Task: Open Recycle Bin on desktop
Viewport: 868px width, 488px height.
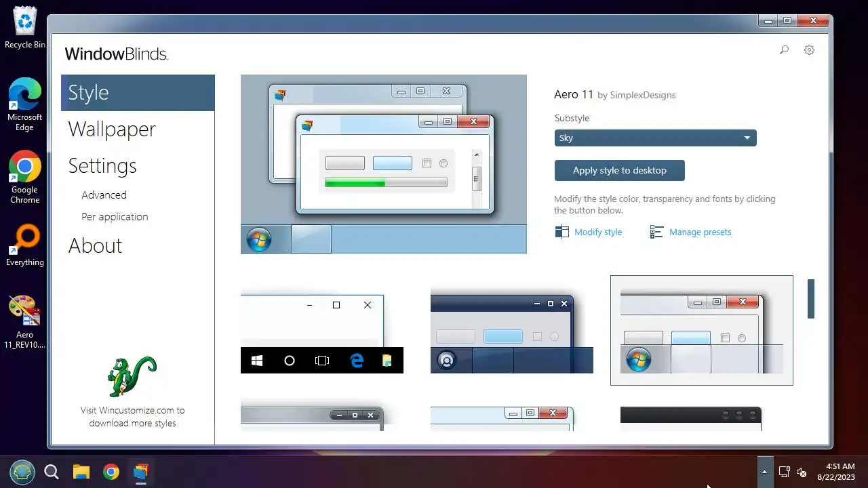Action: [x=25, y=28]
